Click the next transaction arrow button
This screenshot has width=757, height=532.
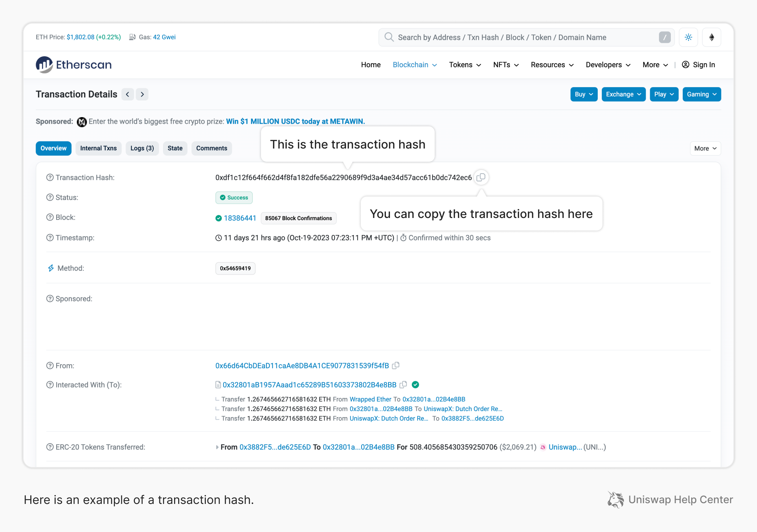(142, 94)
